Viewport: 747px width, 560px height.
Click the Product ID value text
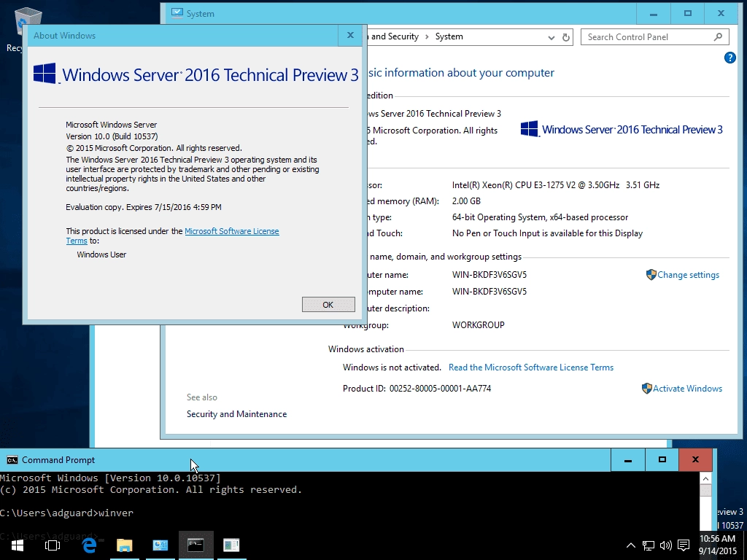coord(440,389)
